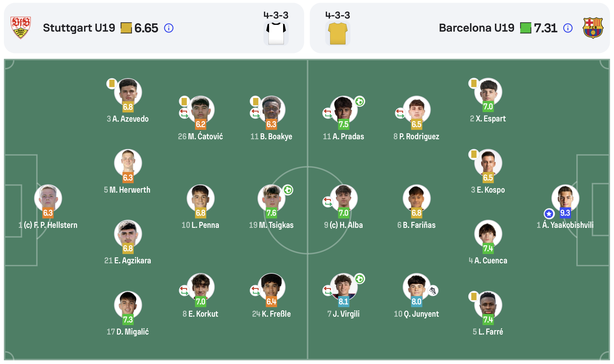The image size is (614, 364).
Task: Click the info icon beside Stuttgart U19 rating
Action: 169,28
